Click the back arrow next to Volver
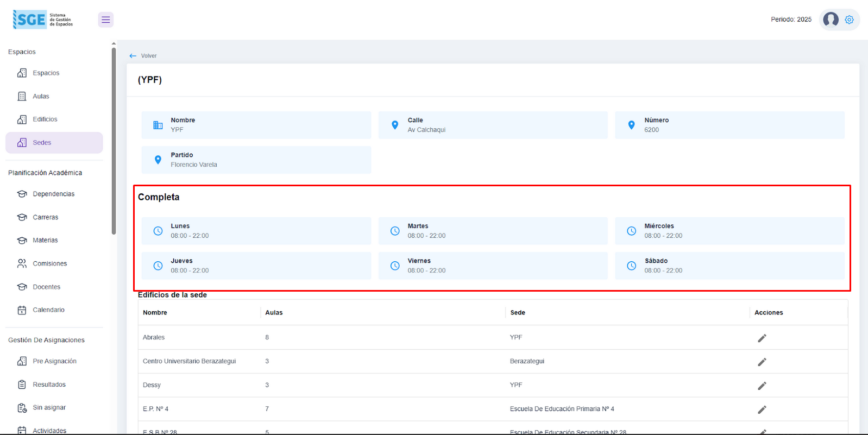 pyautogui.click(x=133, y=56)
